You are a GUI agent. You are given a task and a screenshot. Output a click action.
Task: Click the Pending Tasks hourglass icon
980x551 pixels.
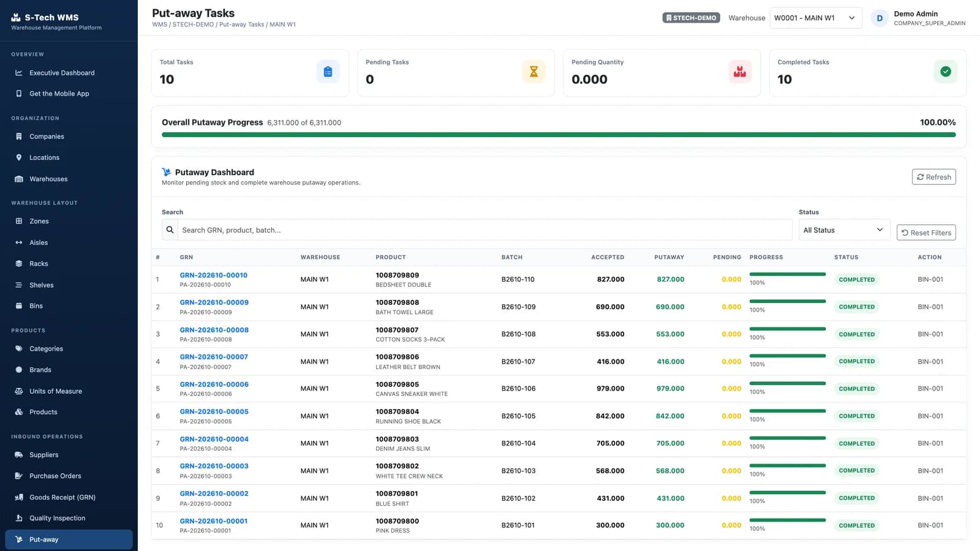coord(533,72)
